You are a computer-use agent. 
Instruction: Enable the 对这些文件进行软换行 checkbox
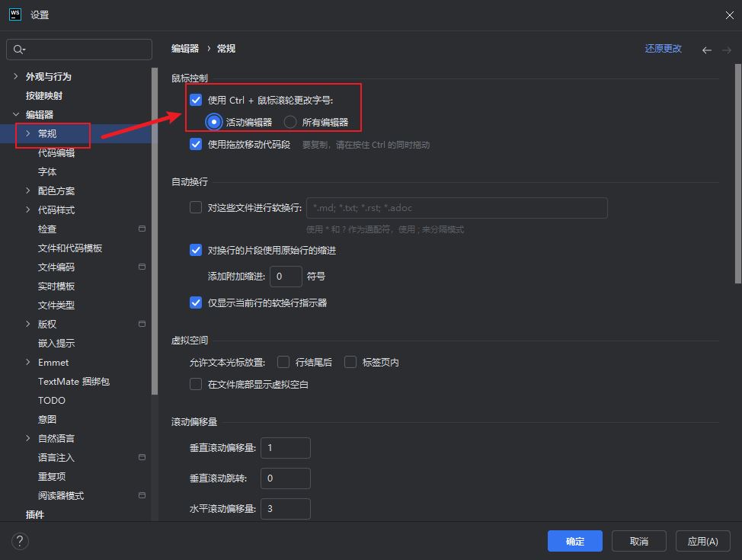[x=196, y=207]
